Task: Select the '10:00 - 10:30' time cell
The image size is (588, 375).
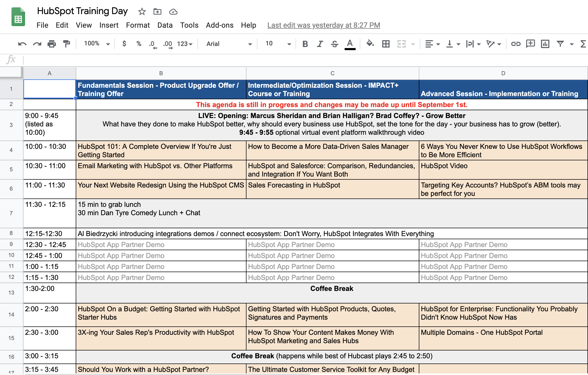Action: [50, 150]
